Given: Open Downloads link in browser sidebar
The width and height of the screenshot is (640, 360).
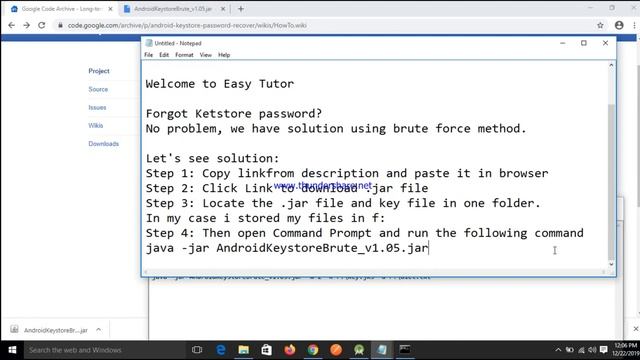Looking at the screenshot, I should click(103, 144).
